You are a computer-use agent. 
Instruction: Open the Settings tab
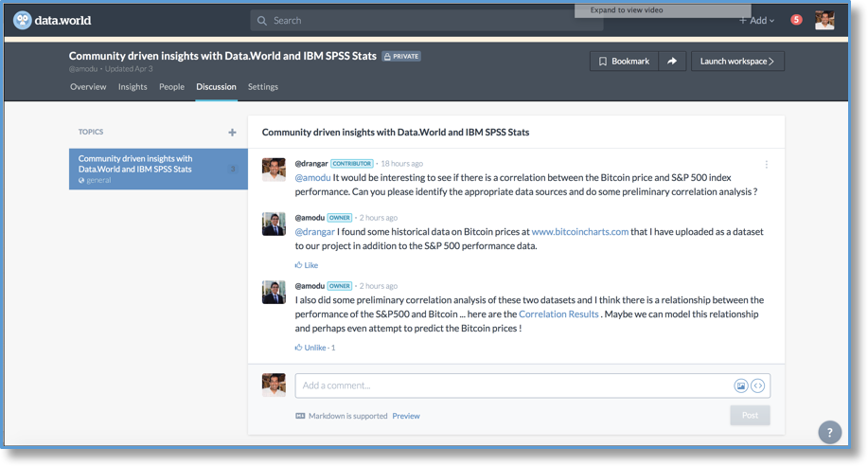263,86
